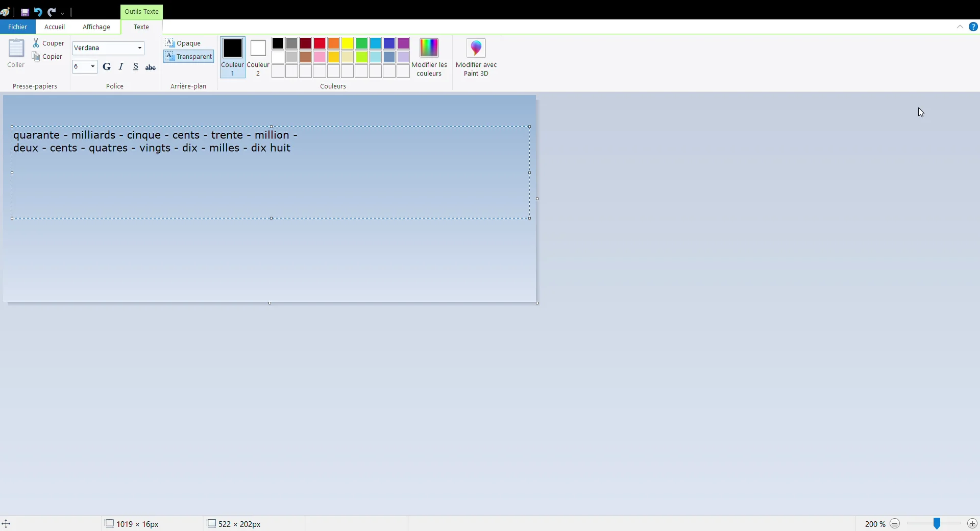The height and width of the screenshot is (531, 980).
Task: Redo the last action
Action: pyautogui.click(x=53, y=12)
